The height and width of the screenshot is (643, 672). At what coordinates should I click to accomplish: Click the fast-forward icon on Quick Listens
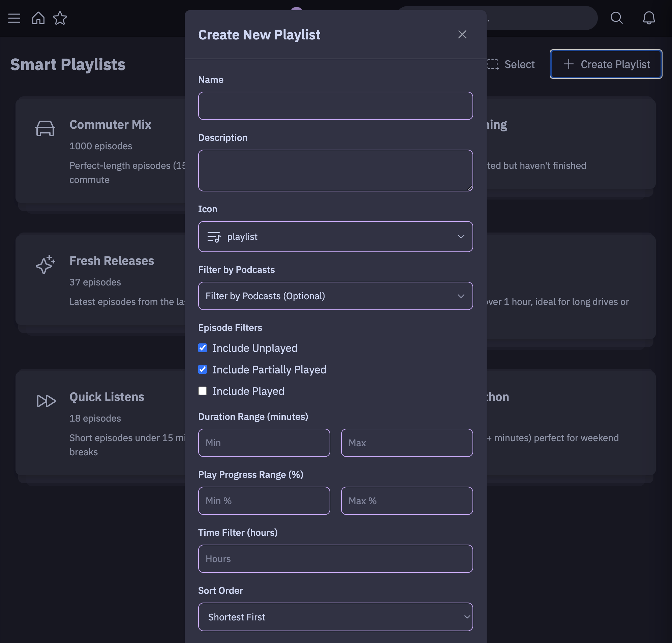(46, 401)
